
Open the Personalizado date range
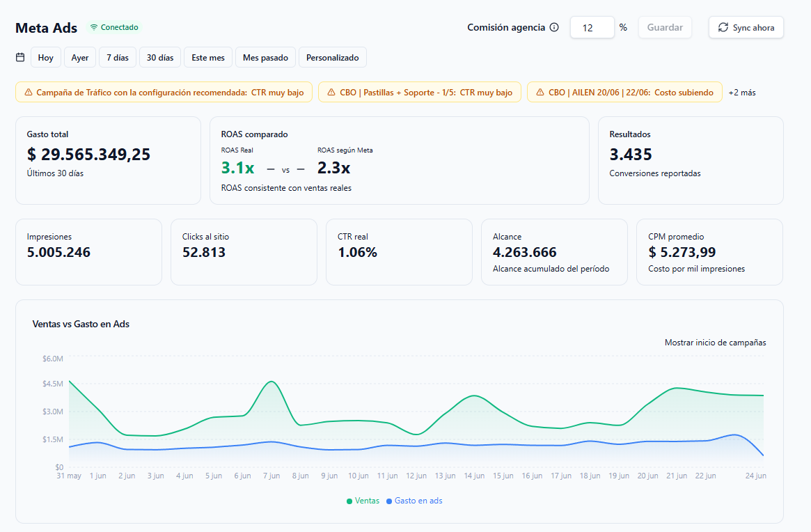click(333, 57)
